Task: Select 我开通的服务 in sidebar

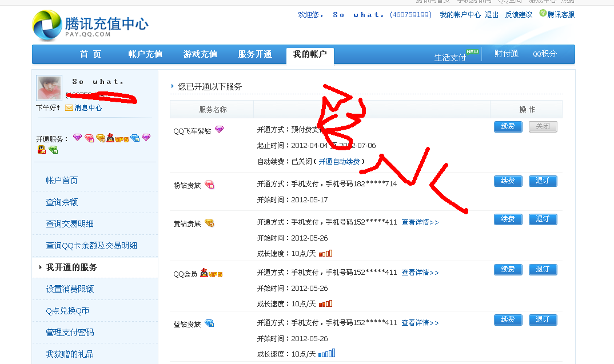Action: 71,267
